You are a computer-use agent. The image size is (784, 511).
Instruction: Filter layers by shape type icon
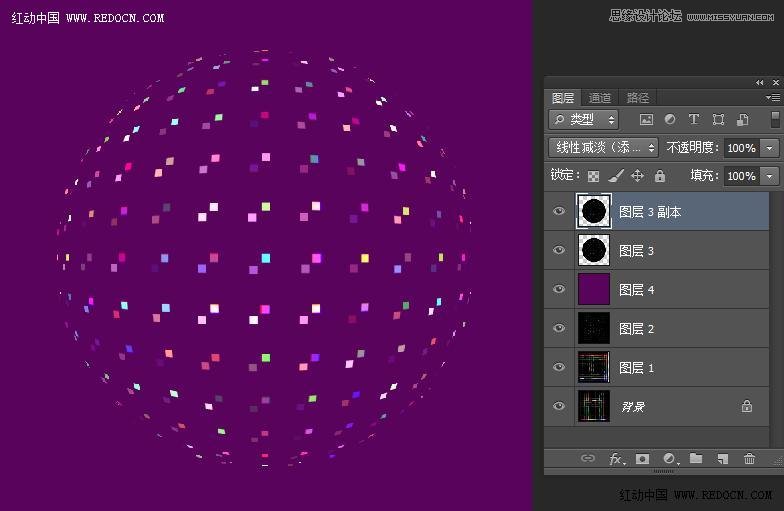pos(718,120)
